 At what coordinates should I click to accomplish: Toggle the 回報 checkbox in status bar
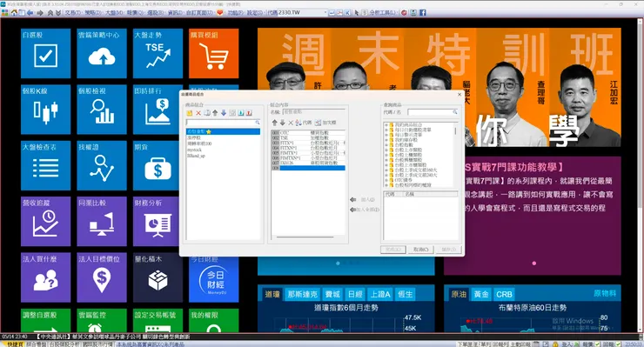(x=618, y=344)
